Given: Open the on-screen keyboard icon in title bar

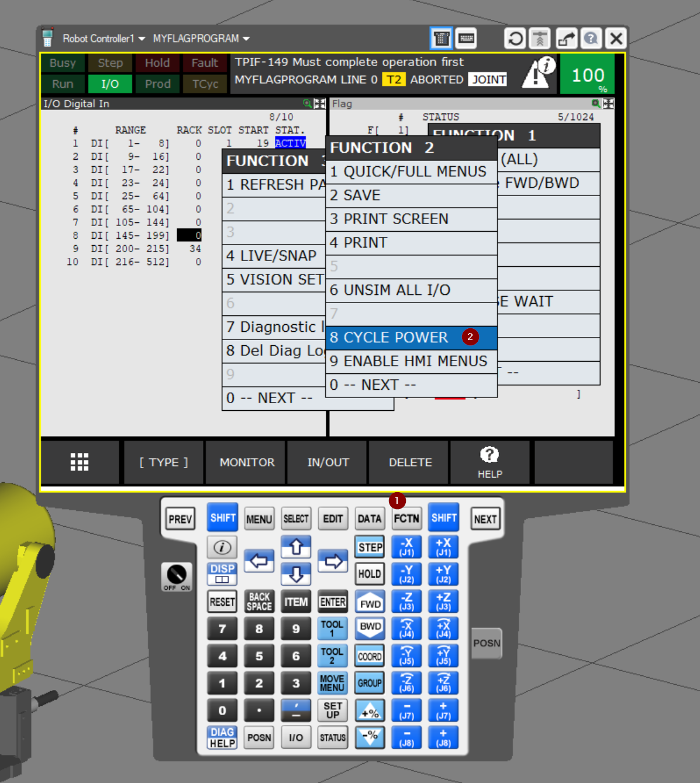Looking at the screenshot, I should point(466,39).
